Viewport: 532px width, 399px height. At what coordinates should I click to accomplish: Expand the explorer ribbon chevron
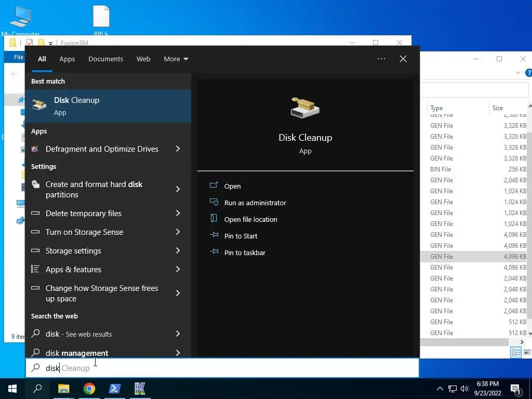click(x=518, y=73)
